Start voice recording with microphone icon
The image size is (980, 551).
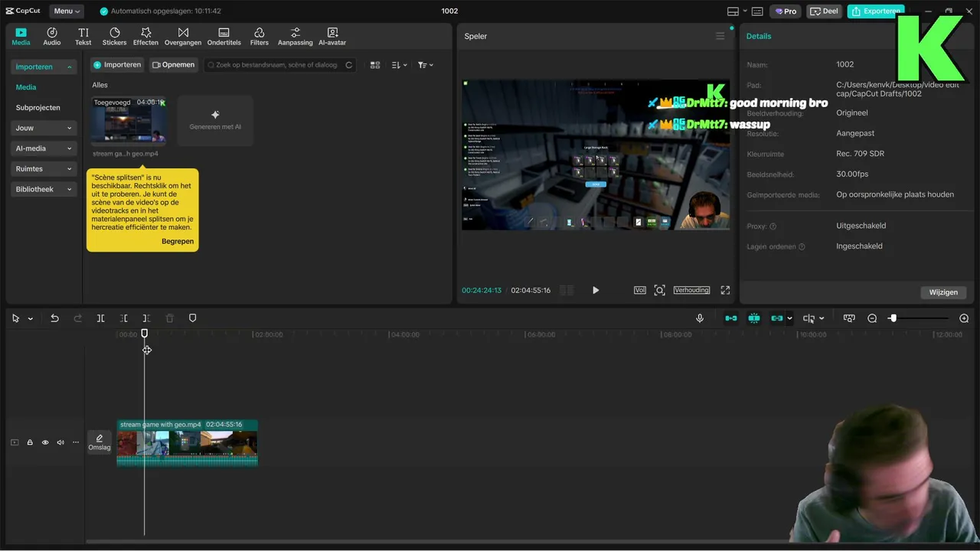click(x=700, y=318)
